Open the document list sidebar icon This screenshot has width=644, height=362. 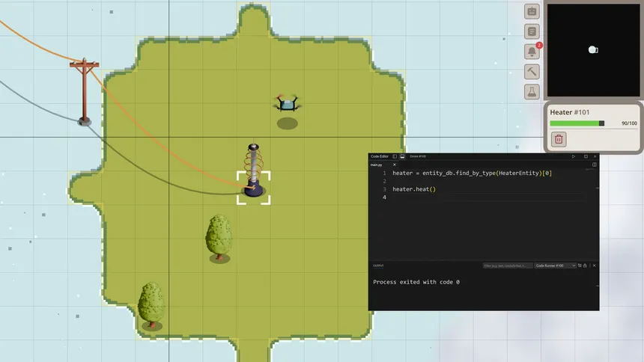(x=532, y=31)
